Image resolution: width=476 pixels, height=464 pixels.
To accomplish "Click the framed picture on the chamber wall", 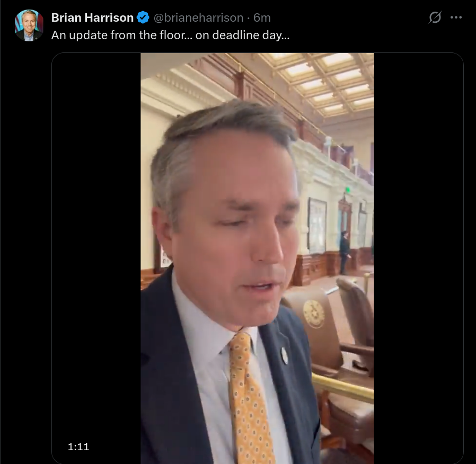I will click(x=317, y=226).
